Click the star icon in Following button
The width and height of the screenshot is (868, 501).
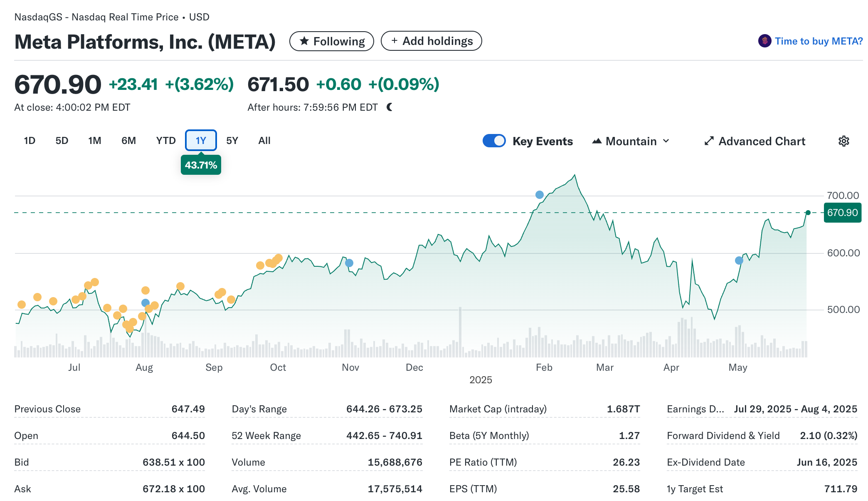[304, 41]
